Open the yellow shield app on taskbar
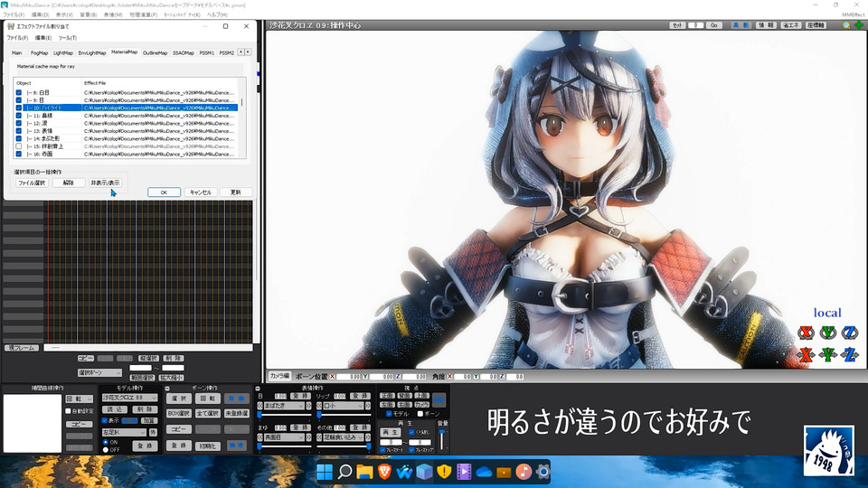The width and height of the screenshot is (868, 488). pyautogui.click(x=444, y=472)
